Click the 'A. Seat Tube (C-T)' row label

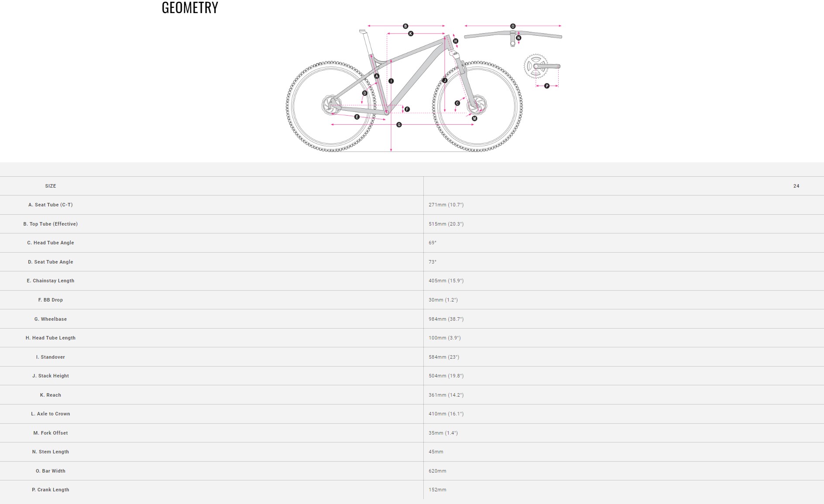(51, 205)
